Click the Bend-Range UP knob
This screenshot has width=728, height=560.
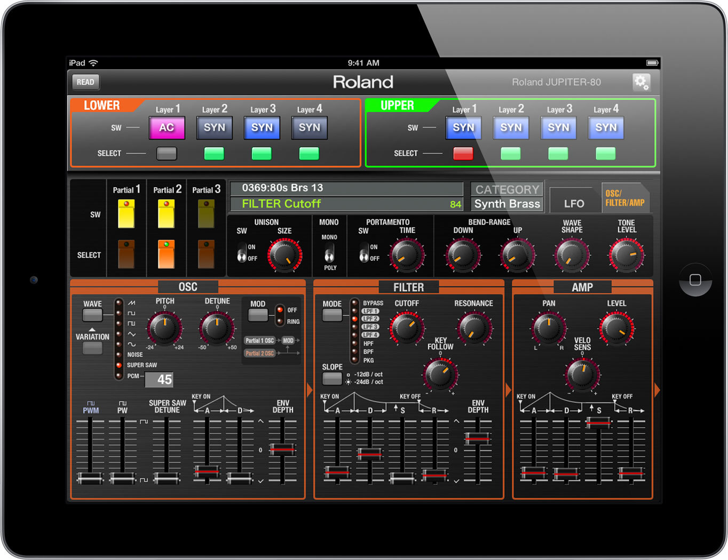click(x=517, y=255)
